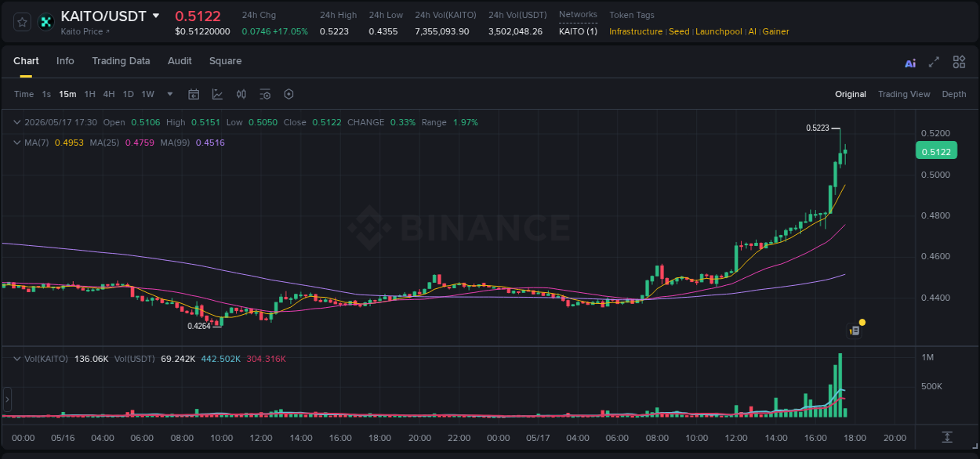This screenshot has height=459, width=980.
Task: Open the technical indicators line chart icon
Action: pyautogui.click(x=217, y=94)
